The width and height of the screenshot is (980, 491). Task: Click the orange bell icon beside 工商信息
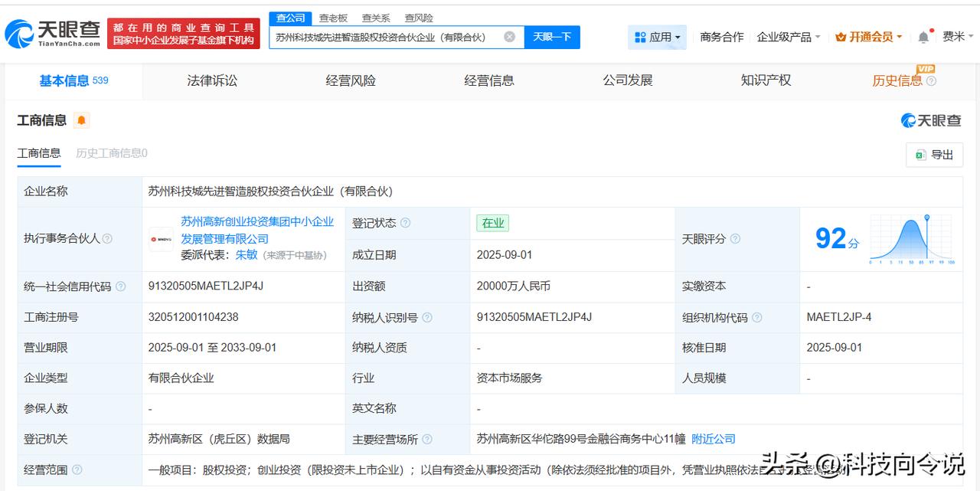(x=82, y=120)
